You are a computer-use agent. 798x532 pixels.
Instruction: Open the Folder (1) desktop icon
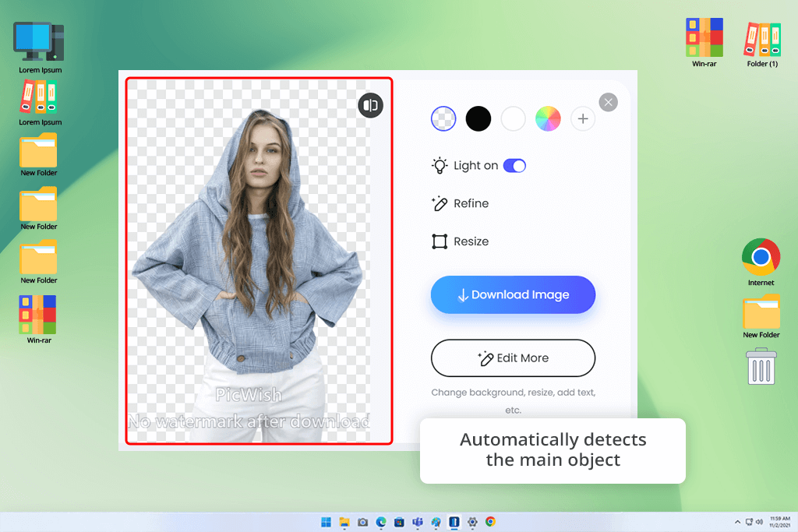(762, 44)
